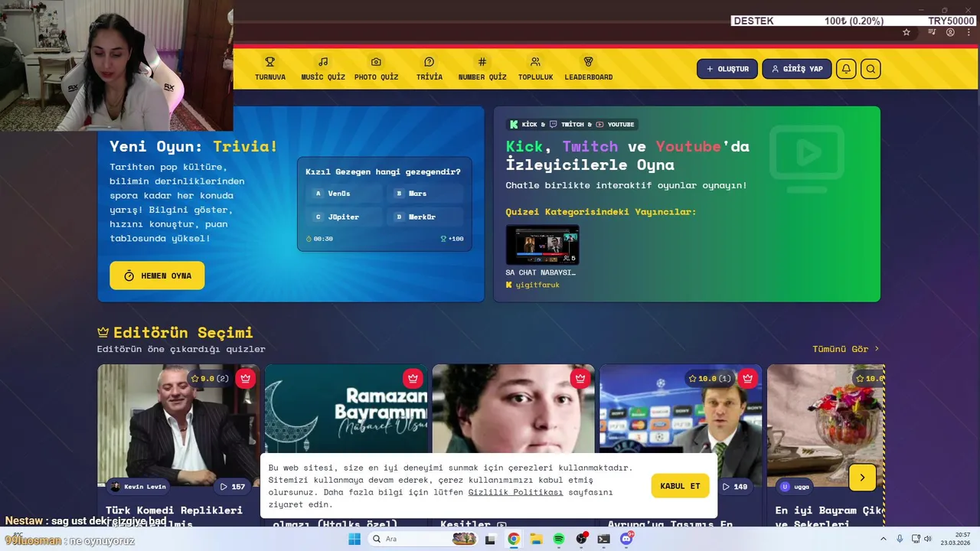Click the Editörün Seçimi heading

tap(183, 333)
